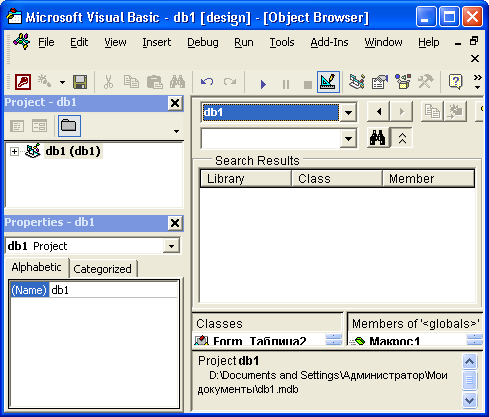Select db1 (db1) in project tree
The width and height of the screenshot is (489, 417).
coord(73,151)
